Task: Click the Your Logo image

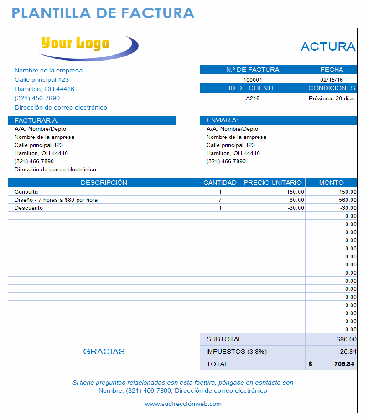Action: coord(89,47)
